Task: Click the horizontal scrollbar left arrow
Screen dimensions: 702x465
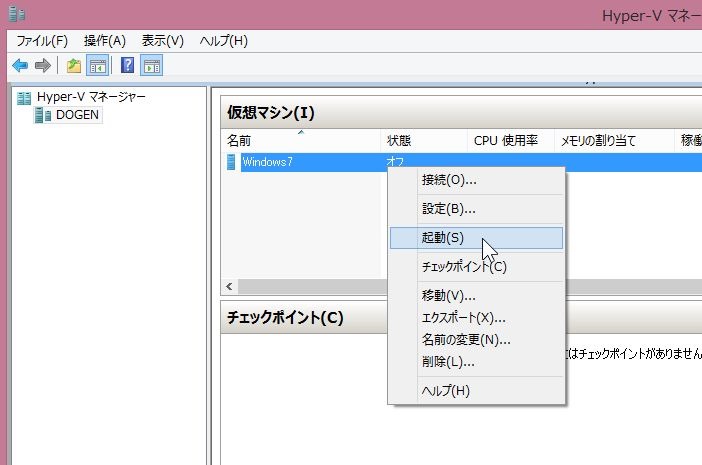Action: [230, 286]
